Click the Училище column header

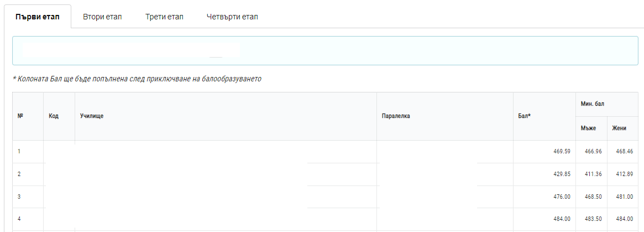coord(92,116)
